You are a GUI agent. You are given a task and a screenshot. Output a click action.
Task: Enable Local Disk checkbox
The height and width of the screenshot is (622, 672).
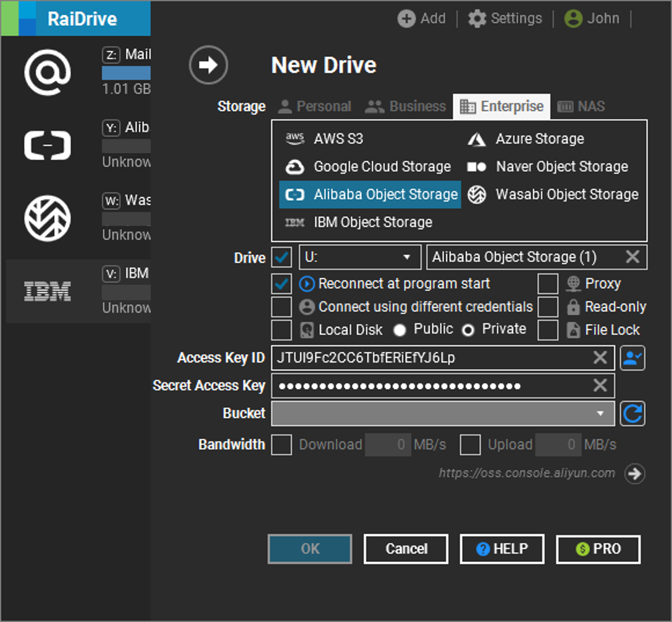pyautogui.click(x=282, y=330)
